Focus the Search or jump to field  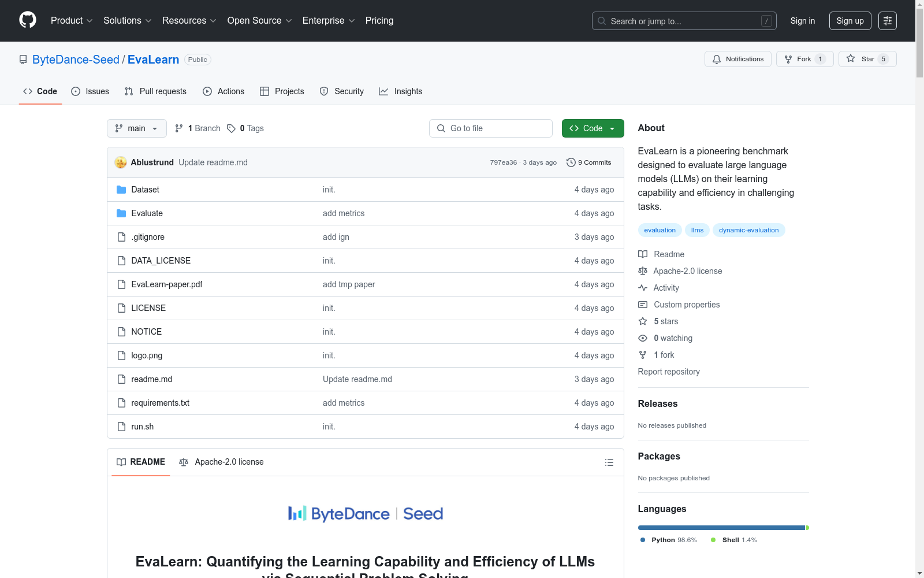[684, 21]
